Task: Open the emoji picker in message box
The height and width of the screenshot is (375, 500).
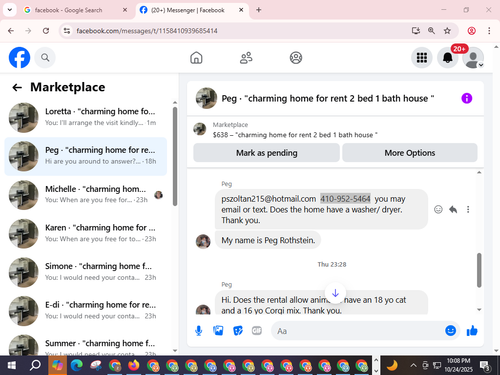Action: [450, 331]
